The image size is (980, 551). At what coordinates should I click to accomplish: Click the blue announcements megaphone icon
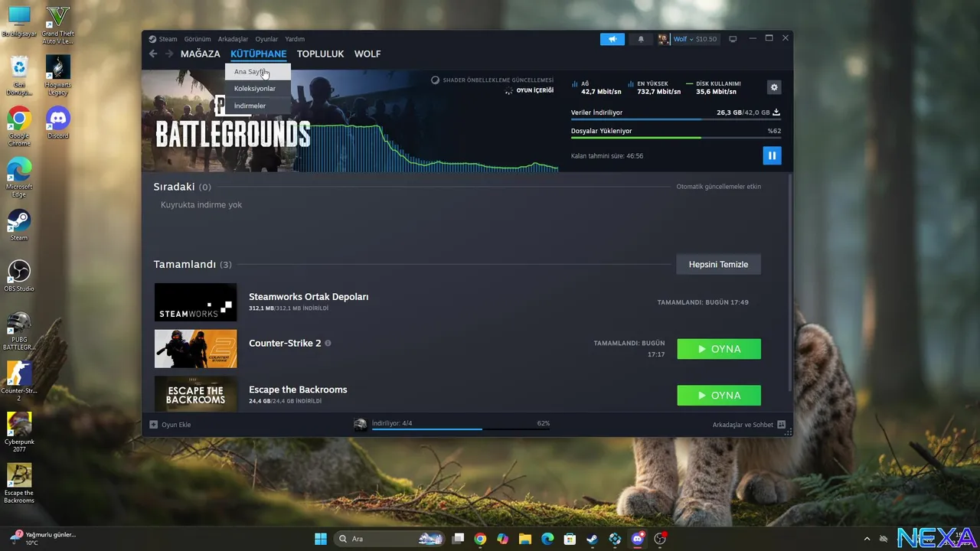tap(612, 39)
